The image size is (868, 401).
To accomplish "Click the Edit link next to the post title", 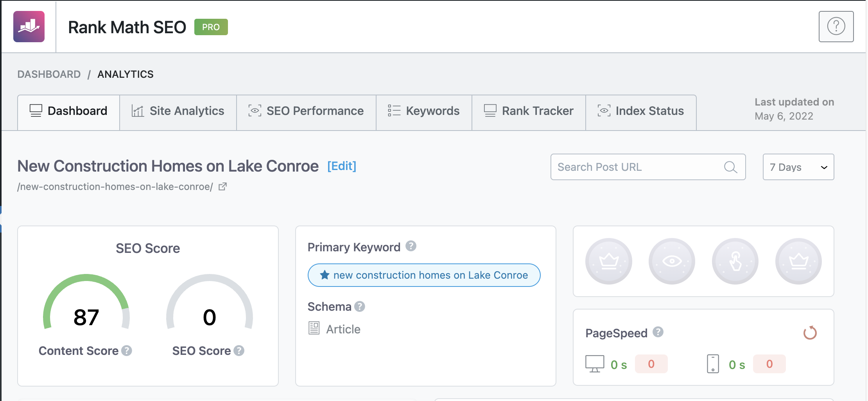I will (x=342, y=166).
